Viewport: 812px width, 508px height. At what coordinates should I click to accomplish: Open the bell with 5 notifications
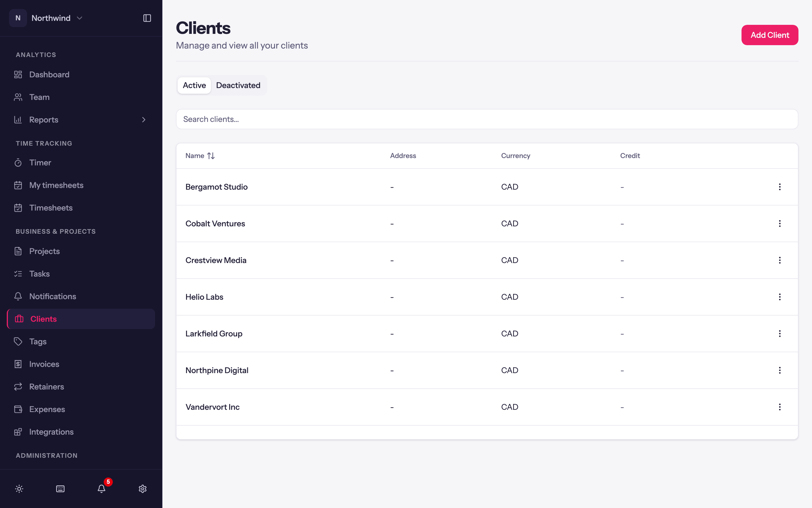coord(102,489)
